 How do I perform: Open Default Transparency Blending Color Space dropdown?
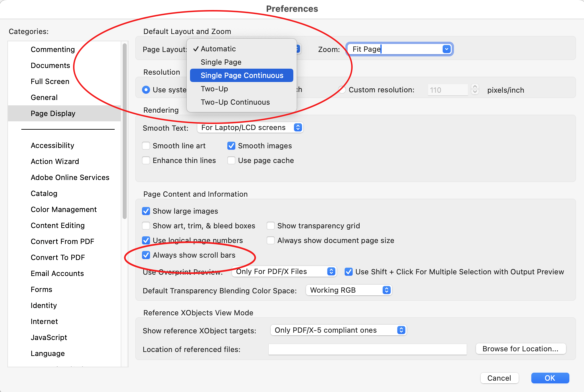[386, 290]
